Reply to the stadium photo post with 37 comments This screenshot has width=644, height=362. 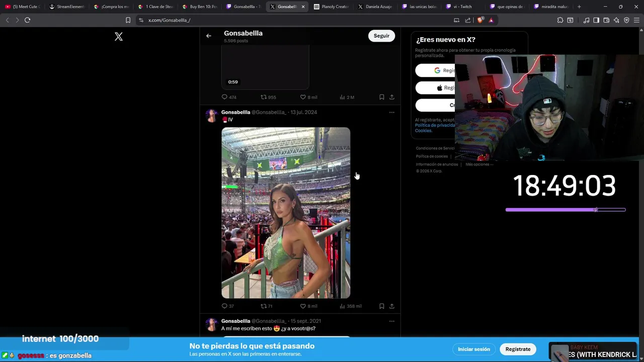(228, 306)
